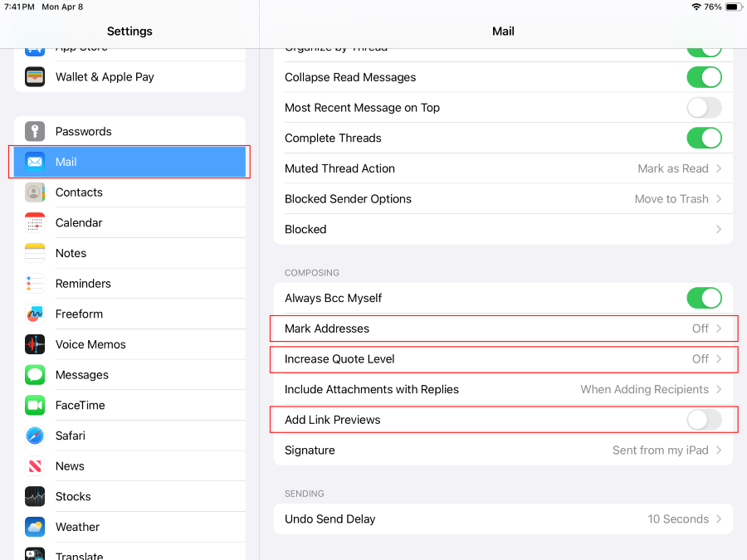Enable Most Recent Message on Top
This screenshot has width=747, height=560.
tap(704, 108)
